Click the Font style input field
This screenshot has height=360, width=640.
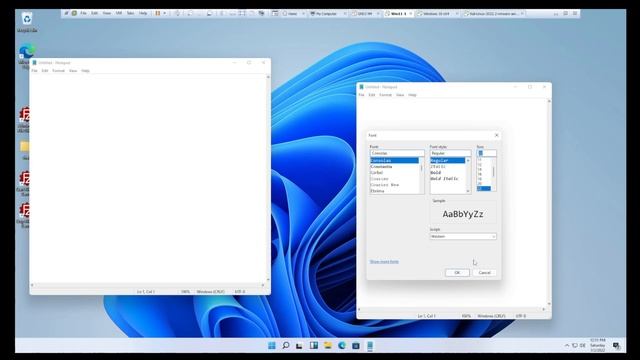(450, 153)
